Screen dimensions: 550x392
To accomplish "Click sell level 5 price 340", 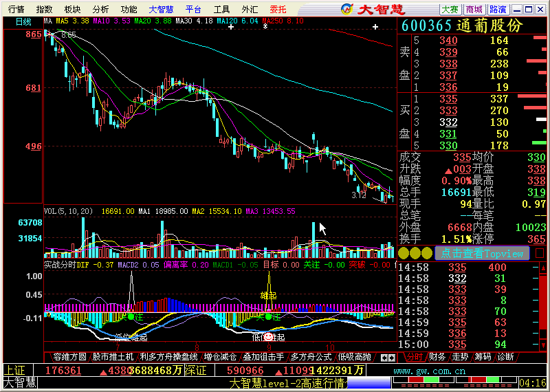I will (x=449, y=41).
